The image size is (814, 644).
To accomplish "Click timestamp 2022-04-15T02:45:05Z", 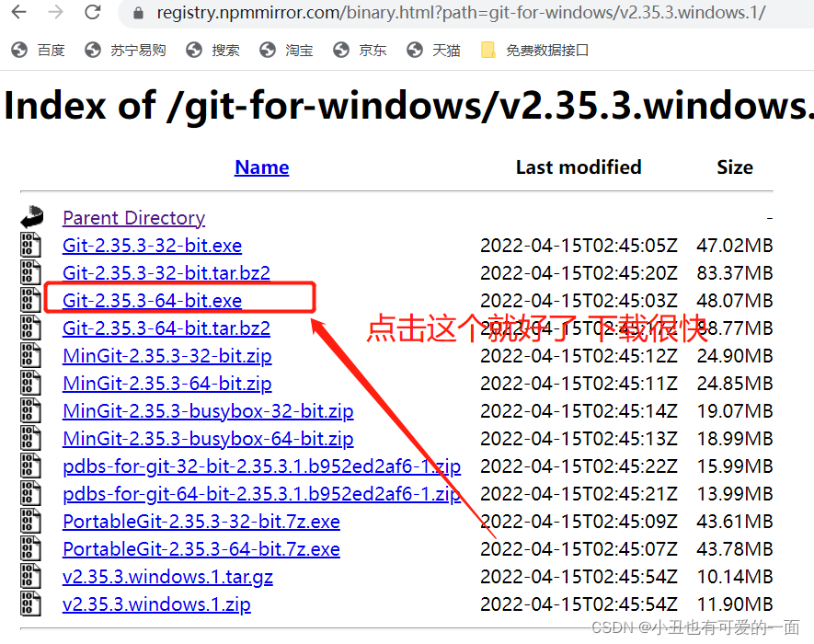I will click(x=579, y=245).
